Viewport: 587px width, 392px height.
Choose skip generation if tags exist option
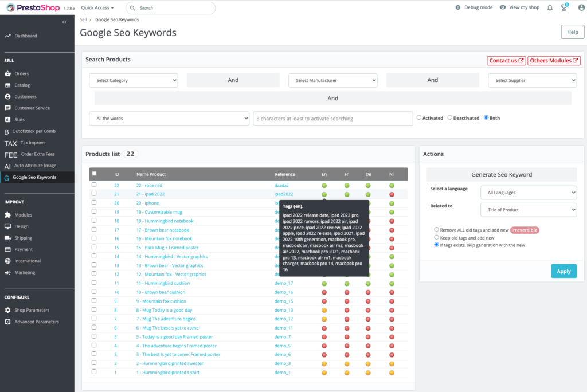click(x=436, y=245)
